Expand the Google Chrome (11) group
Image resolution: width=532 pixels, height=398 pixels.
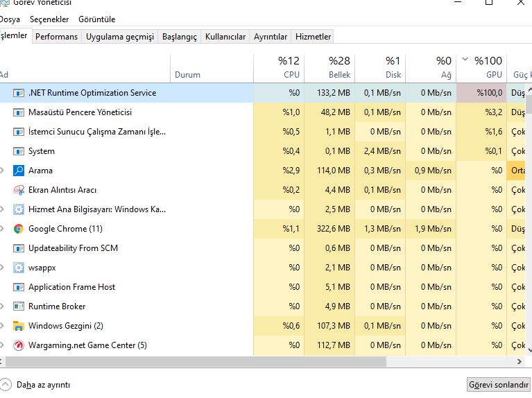(x=2, y=229)
